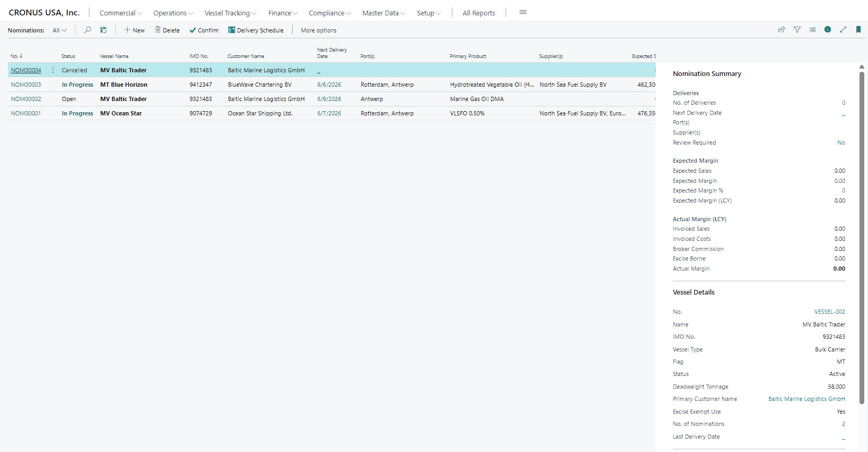The height and width of the screenshot is (452, 868).
Task: Click the search magnifier icon
Action: pos(88,30)
